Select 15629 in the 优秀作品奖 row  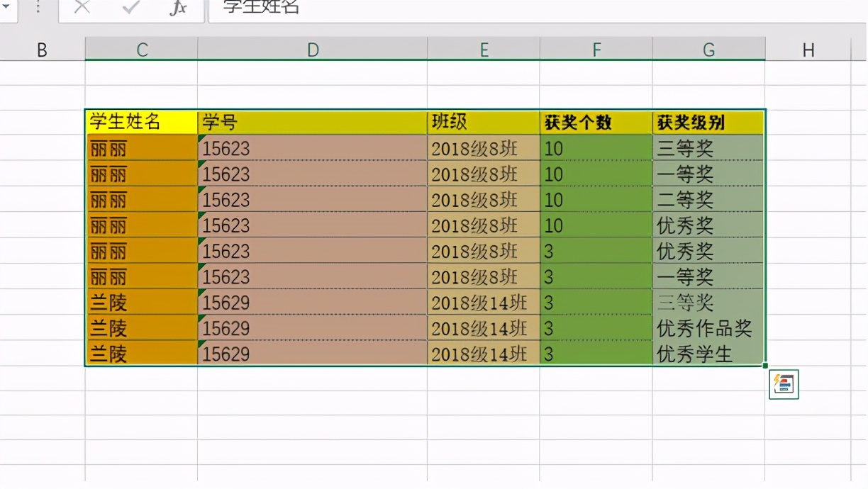click(x=313, y=327)
